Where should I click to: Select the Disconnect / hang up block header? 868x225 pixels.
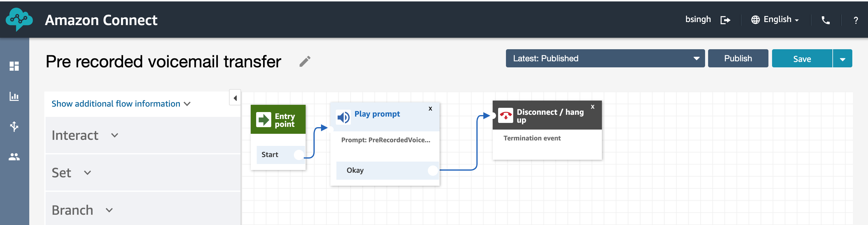click(547, 115)
